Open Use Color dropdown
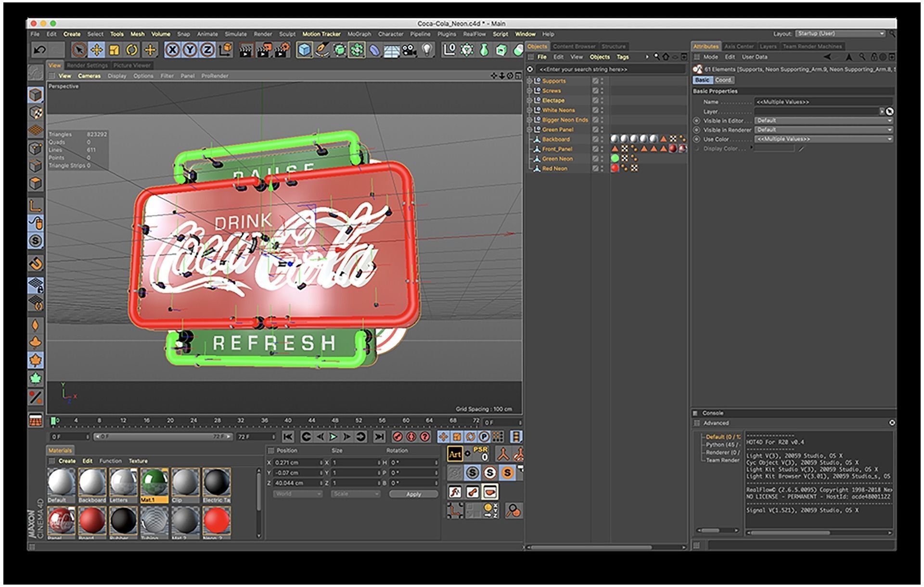 click(x=823, y=139)
